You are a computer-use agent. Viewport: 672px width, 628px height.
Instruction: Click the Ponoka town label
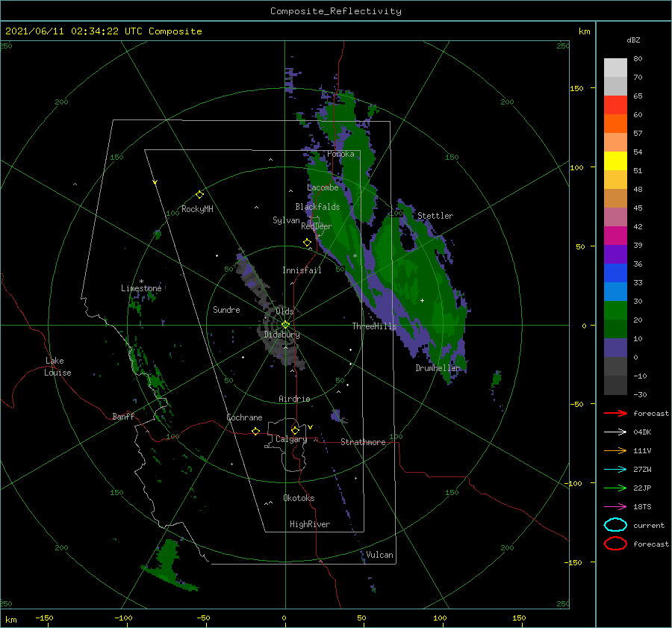(x=340, y=154)
